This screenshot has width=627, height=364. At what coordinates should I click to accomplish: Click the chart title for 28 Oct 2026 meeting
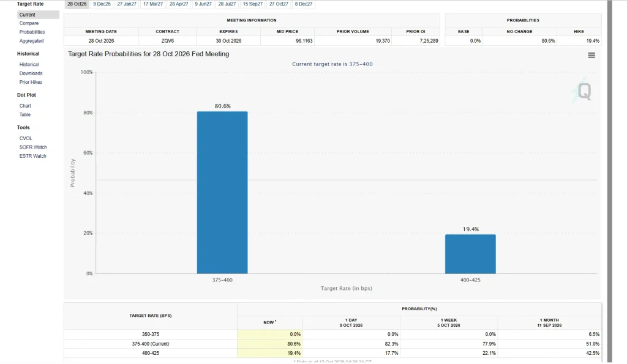coord(148,54)
